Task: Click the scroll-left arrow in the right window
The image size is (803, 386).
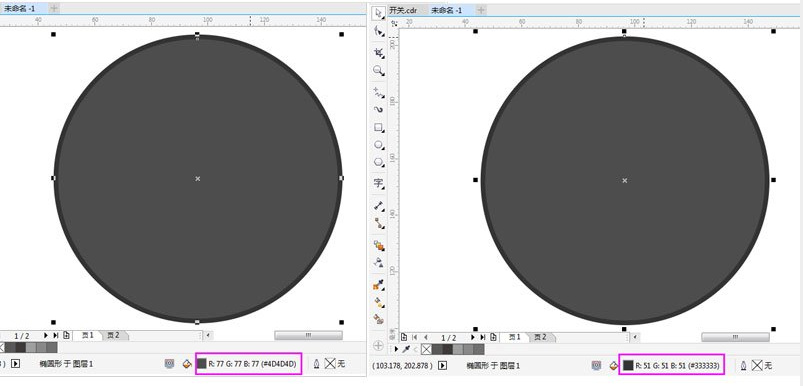Action: tap(635, 337)
